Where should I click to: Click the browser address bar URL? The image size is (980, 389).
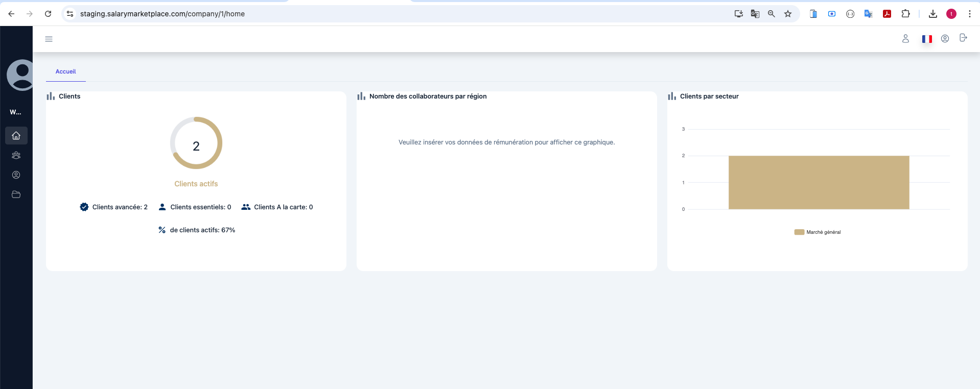(162, 14)
